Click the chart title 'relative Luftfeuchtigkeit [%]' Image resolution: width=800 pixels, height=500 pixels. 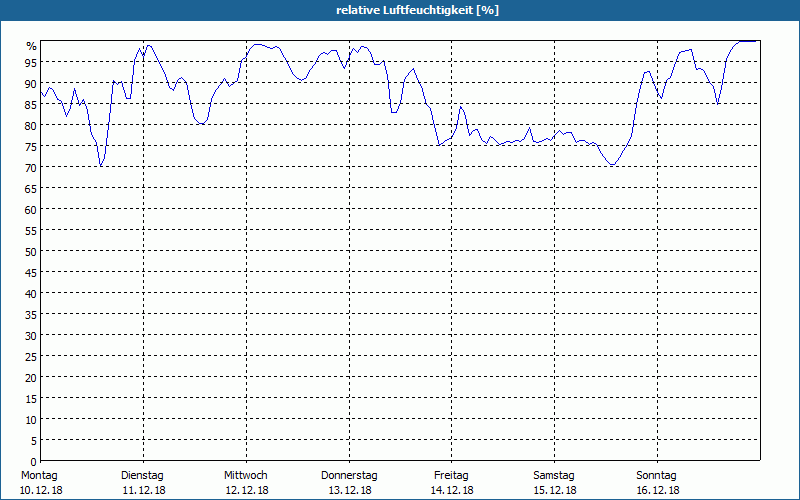pyautogui.click(x=417, y=10)
